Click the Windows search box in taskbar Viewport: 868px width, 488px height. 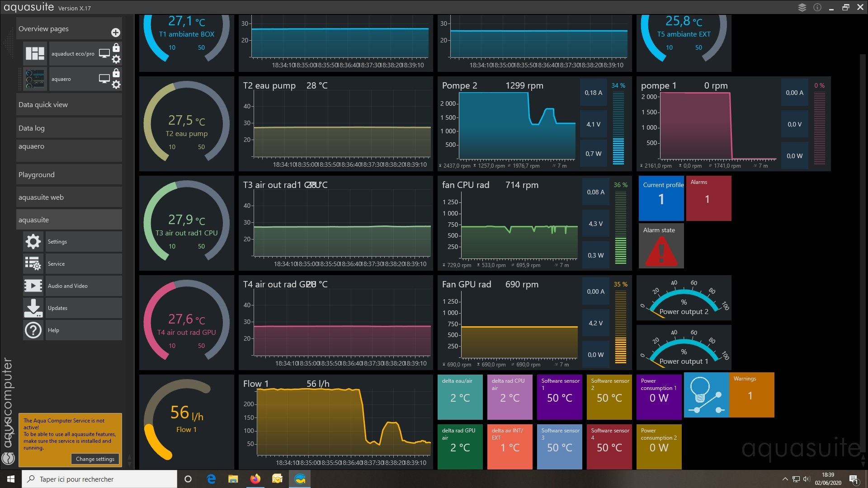99,479
